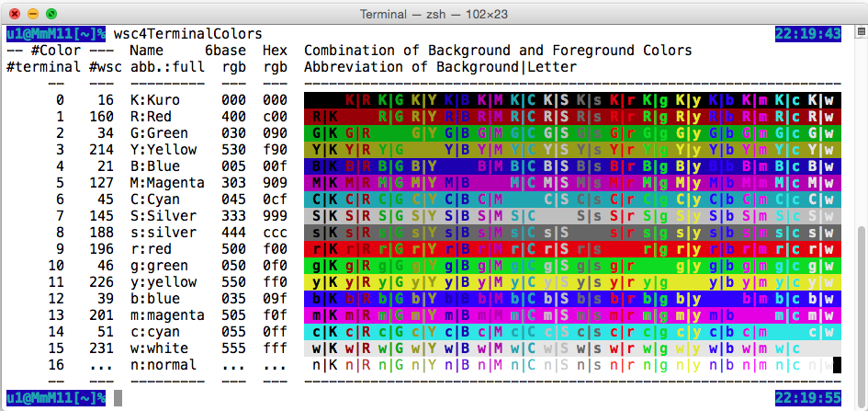Screen dimensions: 868x411
Task: Click the bright cyan c:cyan (0ff) color bar
Action: pyautogui.click(x=571, y=332)
